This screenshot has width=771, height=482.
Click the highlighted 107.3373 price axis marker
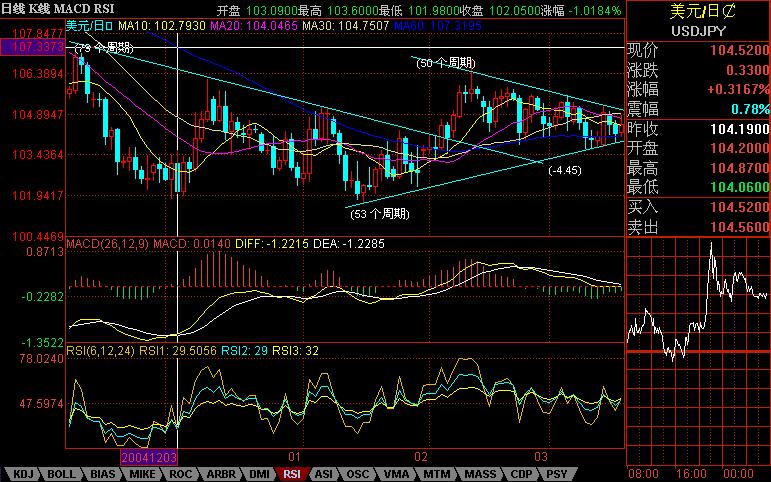point(32,47)
